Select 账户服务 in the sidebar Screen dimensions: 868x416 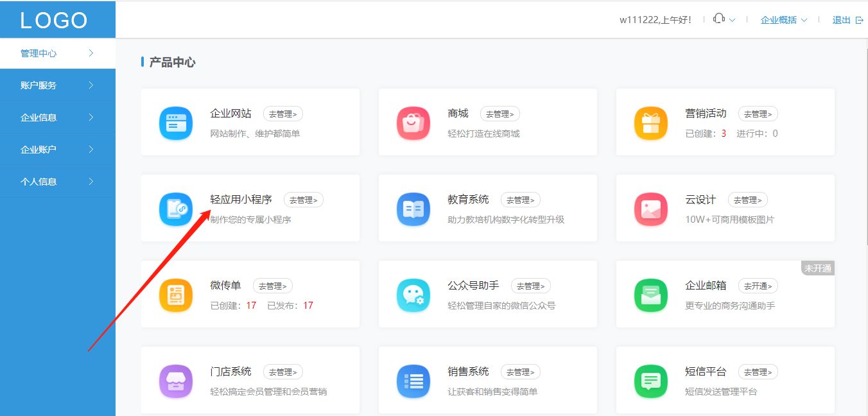[58, 85]
